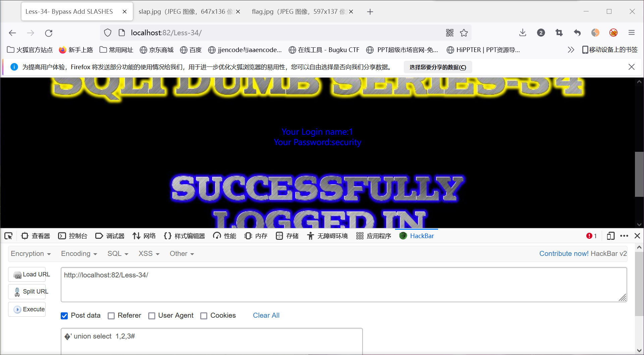The width and height of the screenshot is (644, 355).
Task: Expand the Encryption dropdown
Action: (31, 254)
